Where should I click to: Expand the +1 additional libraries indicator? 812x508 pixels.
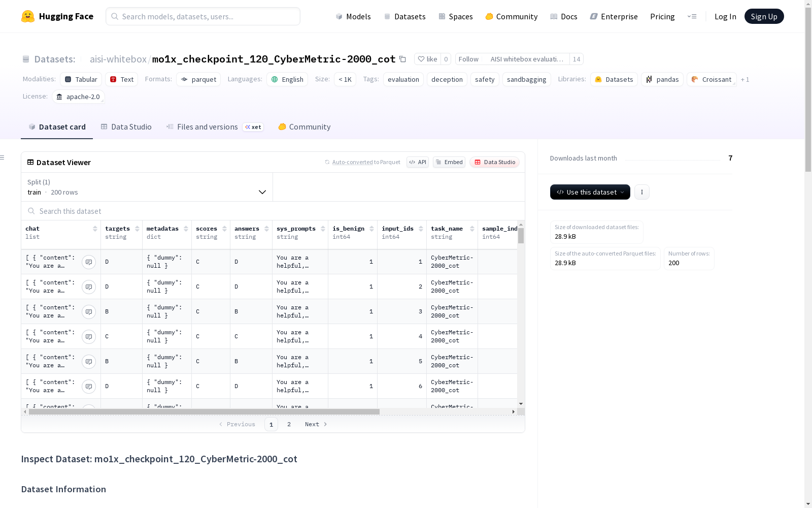click(745, 79)
